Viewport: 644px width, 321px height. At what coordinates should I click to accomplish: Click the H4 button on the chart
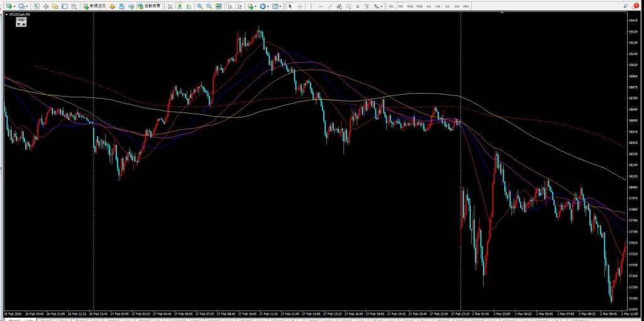pos(21,20)
